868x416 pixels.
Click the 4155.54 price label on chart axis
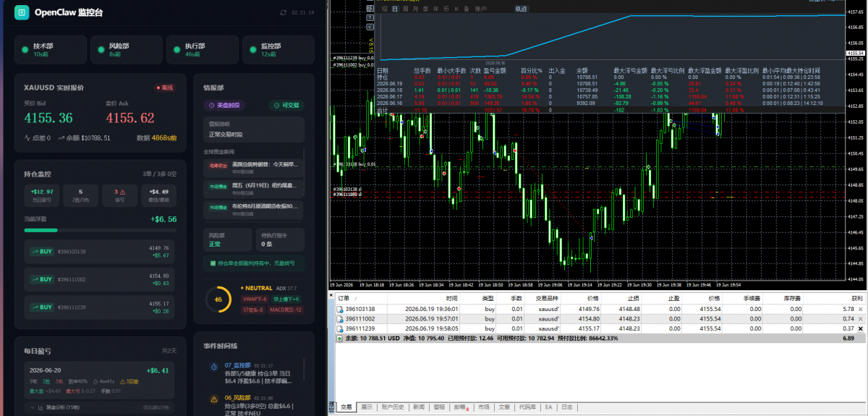856,52
